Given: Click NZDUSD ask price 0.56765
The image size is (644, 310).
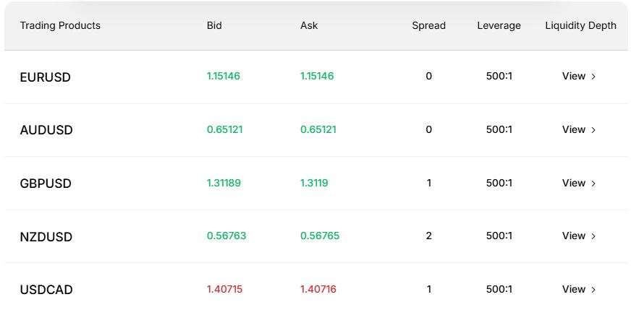Looking at the screenshot, I should coord(320,236).
